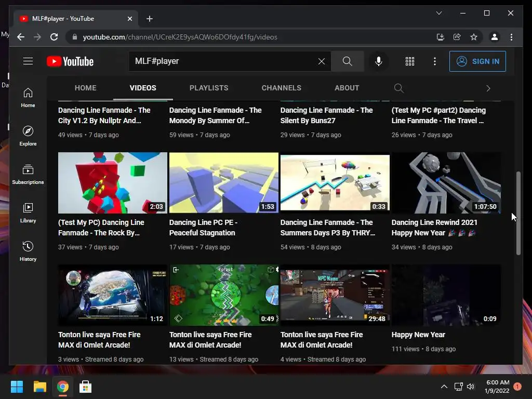
Task: Click the 0:33 beach level thumbnail
Action: (335, 183)
